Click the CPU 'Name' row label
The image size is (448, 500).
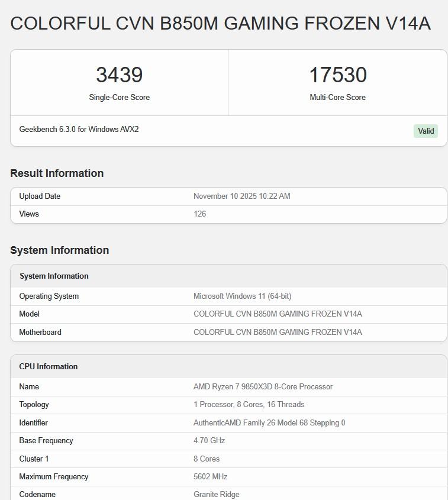coord(29,387)
